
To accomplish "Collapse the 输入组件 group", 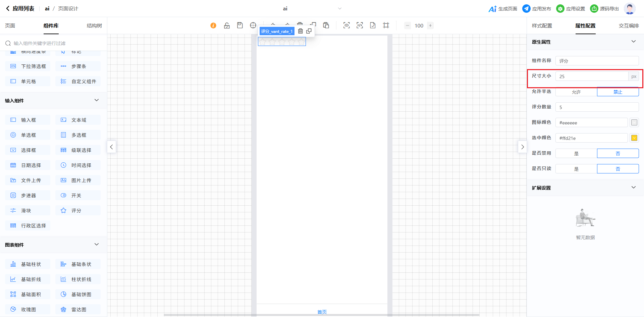I will tap(97, 100).
